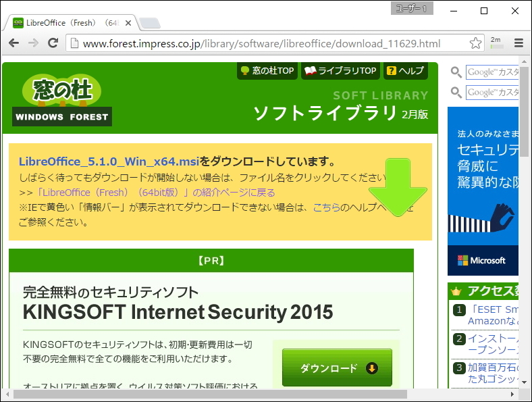Screen dimensions: 532x402
Task: Open the Chrome hamburger menu
Action: point(518,43)
